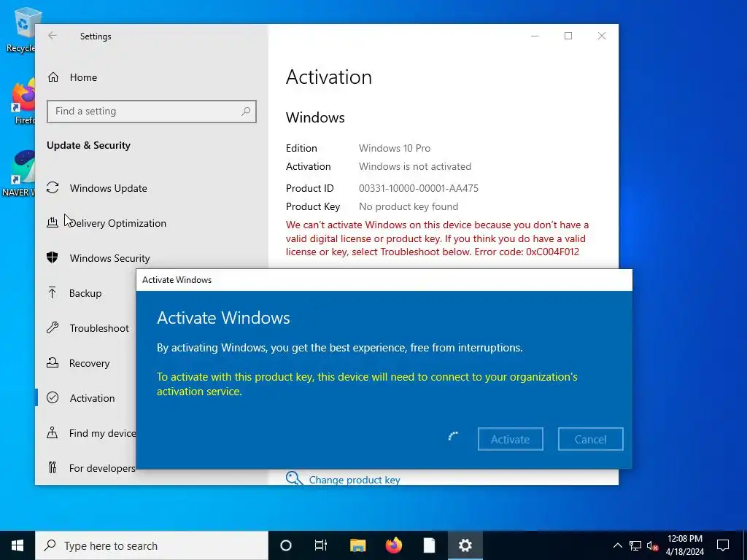The image size is (747, 560).
Task: Open File Explorer from the taskbar
Action: pyautogui.click(x=357, y=545)
